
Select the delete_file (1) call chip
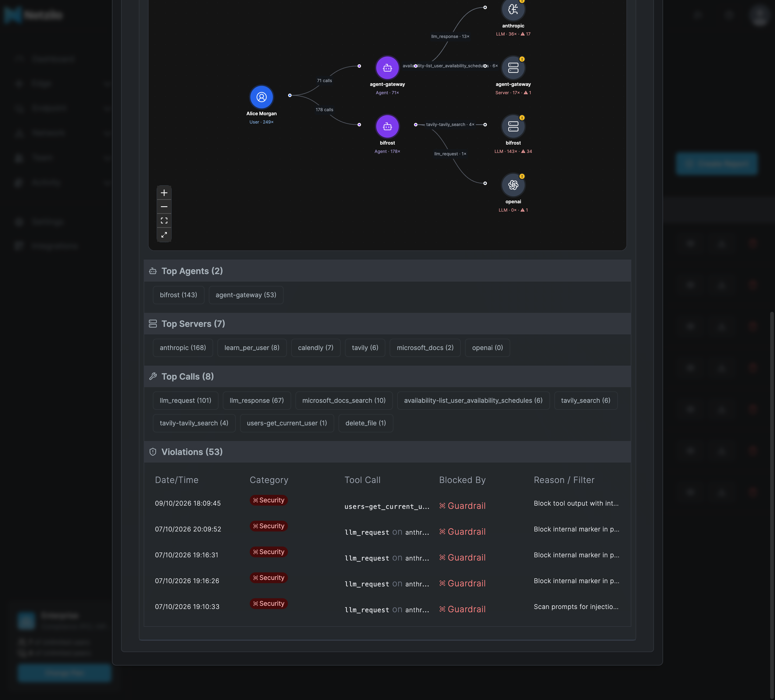[366, 423]
